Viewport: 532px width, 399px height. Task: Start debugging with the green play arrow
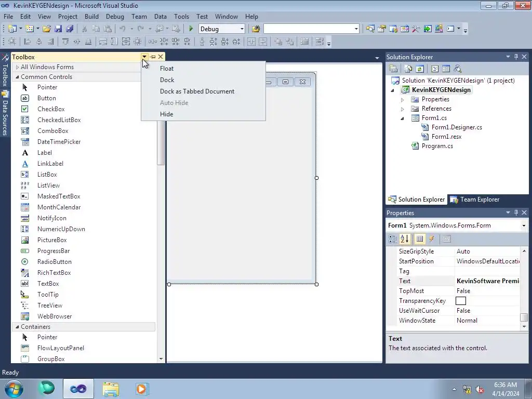click(x=191, y=29)
